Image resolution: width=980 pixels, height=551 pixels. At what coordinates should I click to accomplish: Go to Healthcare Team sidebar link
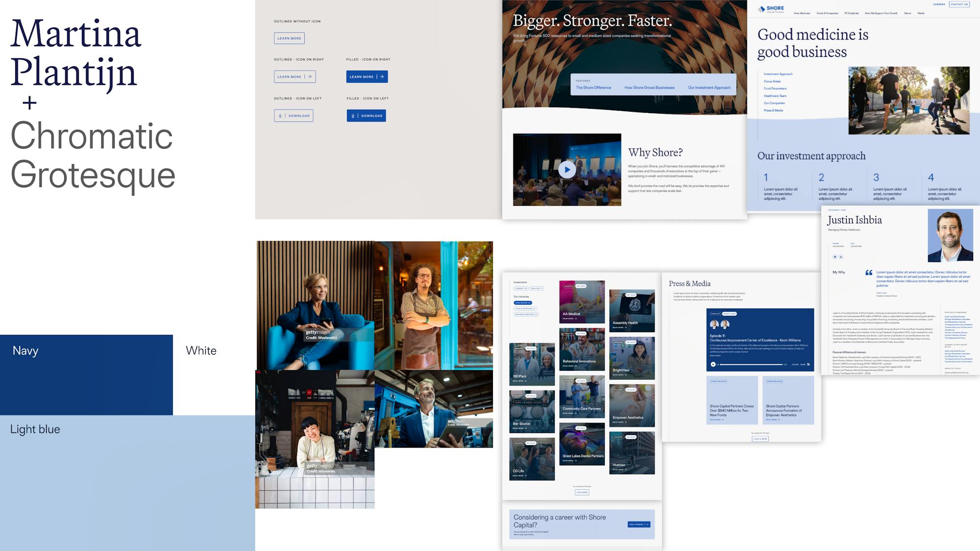(775, 96)
